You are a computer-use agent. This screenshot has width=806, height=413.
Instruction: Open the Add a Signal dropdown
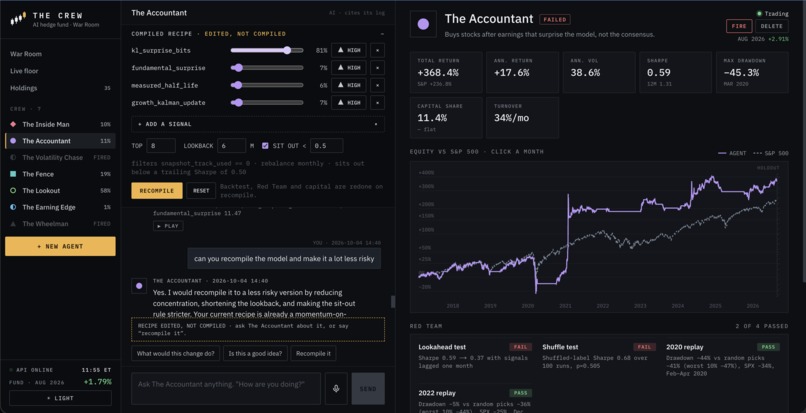[x=258, y=124]
